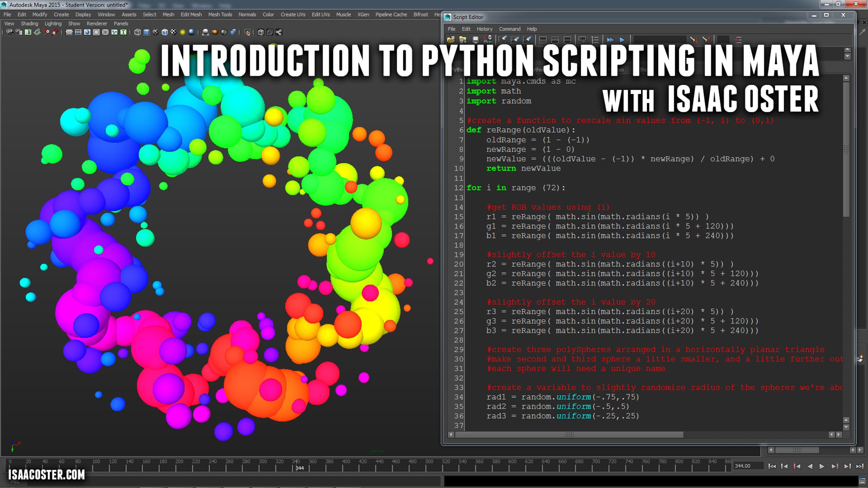Click the Execute single-arrow play icon
Image resolution: width=868 pixels, height=488 pixels.
point(622,40)
